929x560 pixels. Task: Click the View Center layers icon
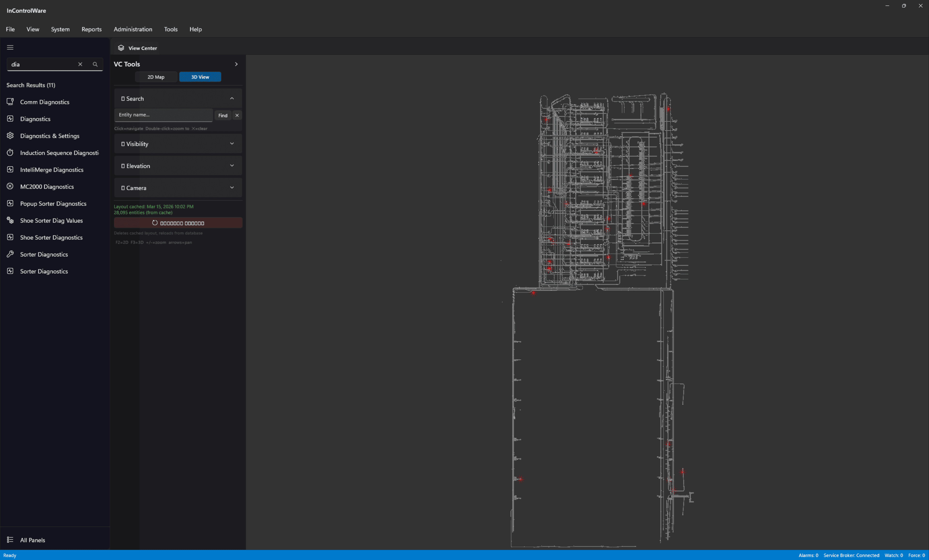[x=121, y=48]
